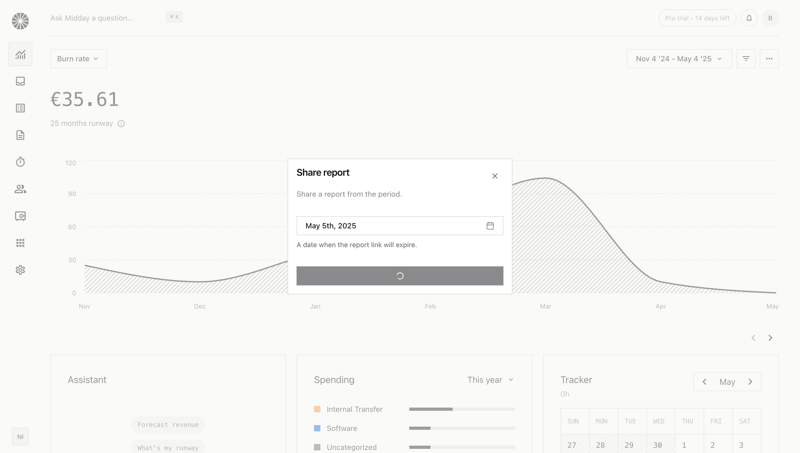Click Pro trial - 14 days left badge
The height and width of the screenshot is (453, 800).
pos(697,18)
